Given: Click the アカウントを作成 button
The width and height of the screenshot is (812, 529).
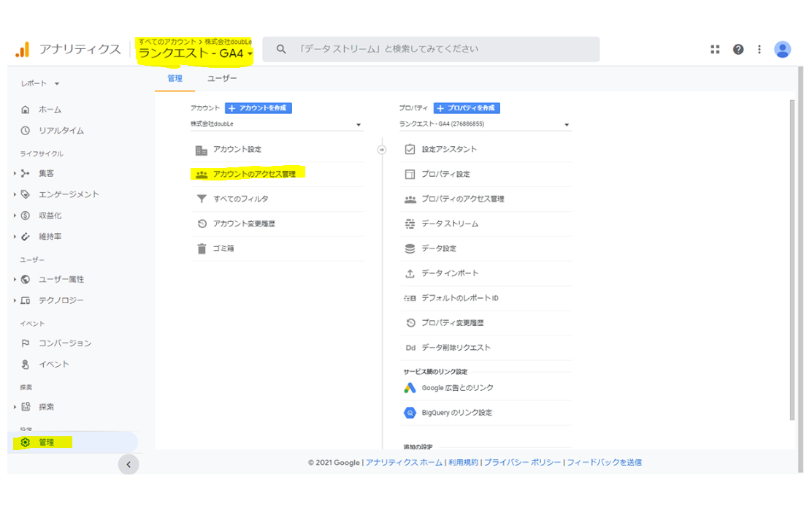Looking at the screenshot, I should click(x=258, y=108).
